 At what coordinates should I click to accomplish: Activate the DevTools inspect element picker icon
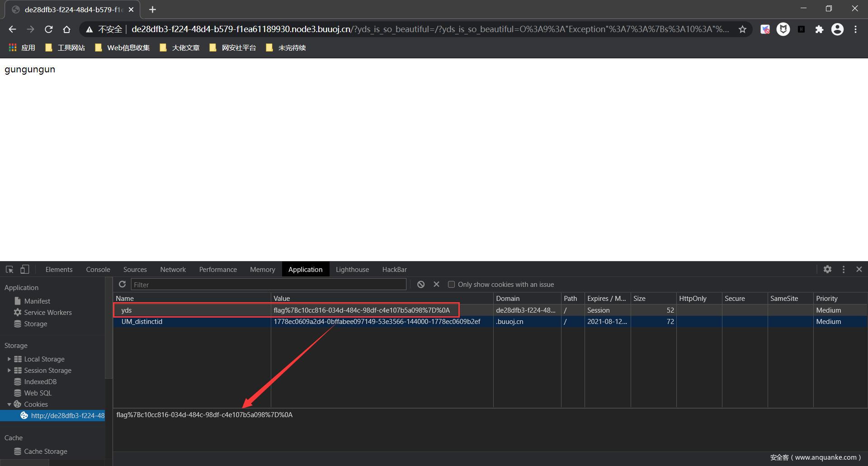click(9, 270)
